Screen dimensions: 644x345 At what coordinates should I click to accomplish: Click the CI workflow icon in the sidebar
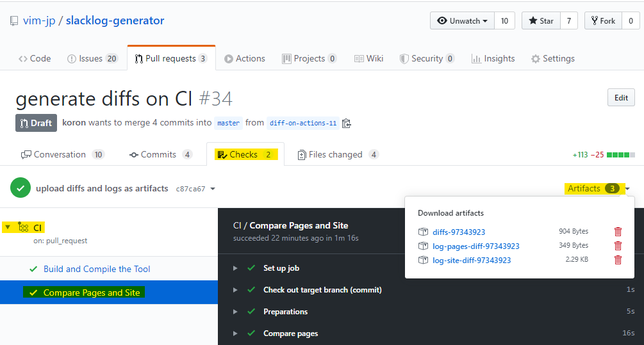(x=24, y=227)
